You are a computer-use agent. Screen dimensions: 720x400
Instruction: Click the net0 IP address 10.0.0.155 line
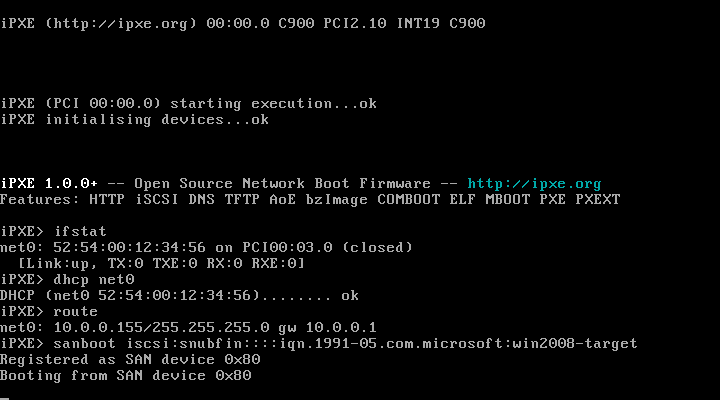[190, 327]
